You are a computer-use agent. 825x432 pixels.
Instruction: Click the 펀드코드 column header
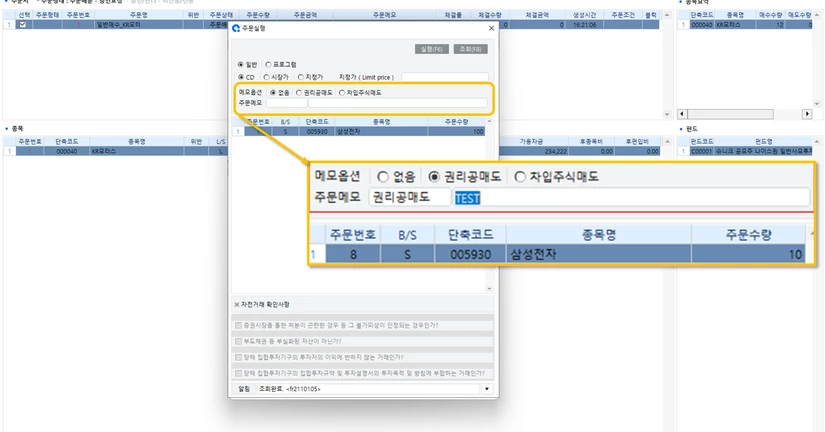pyautogui.click(x=702, y=142)
